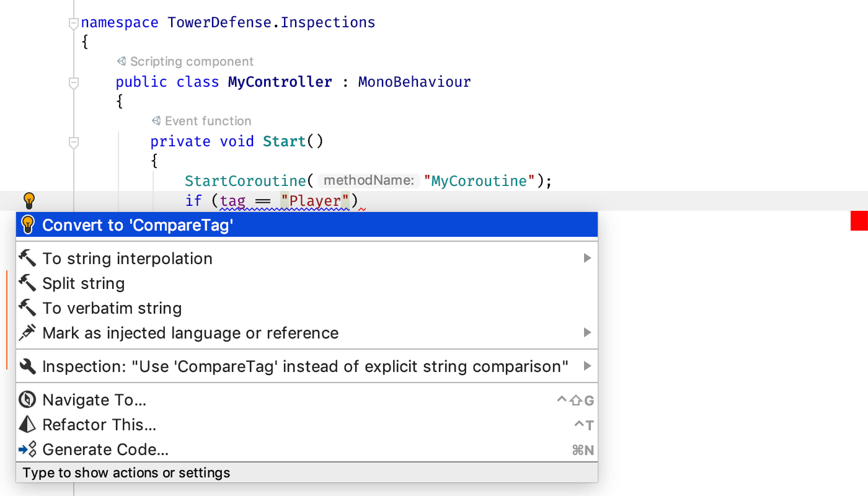The width and height of the screenshot is (868, 496).
Task: Click the hammer icon beside To verbatim string
Action: point(27,308)
